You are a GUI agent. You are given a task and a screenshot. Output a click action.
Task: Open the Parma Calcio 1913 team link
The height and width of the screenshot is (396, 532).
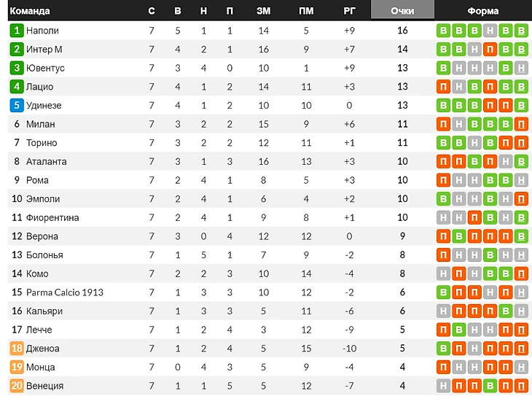64,292
